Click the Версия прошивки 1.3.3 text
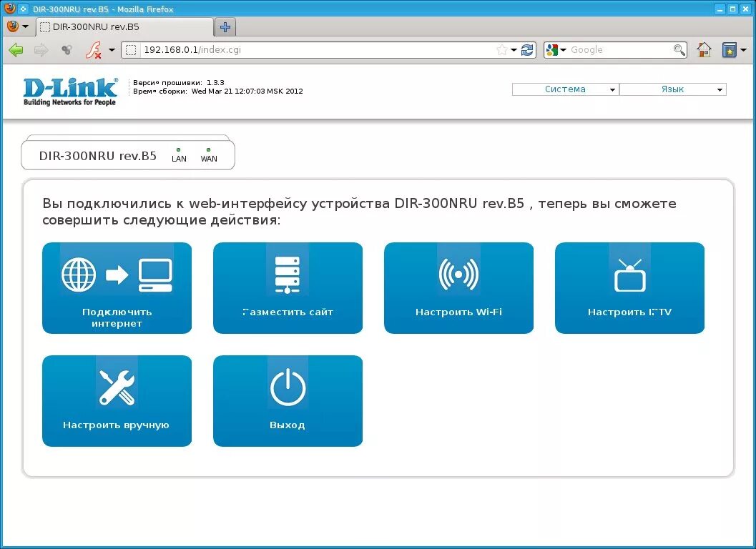Screen dimensions: 756x549 point(179,82)
